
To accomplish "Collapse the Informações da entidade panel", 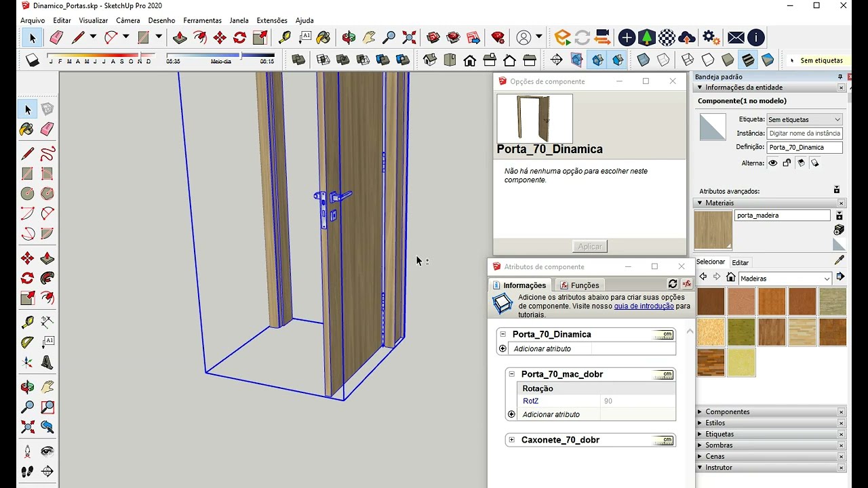I will coord(700,87).
